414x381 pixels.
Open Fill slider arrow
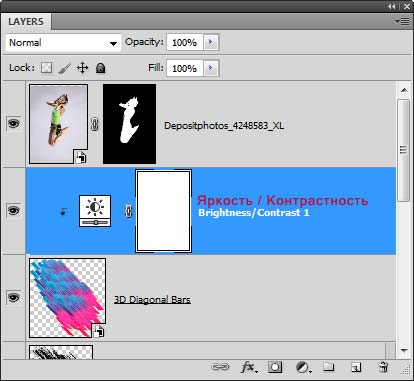[211, 68]
